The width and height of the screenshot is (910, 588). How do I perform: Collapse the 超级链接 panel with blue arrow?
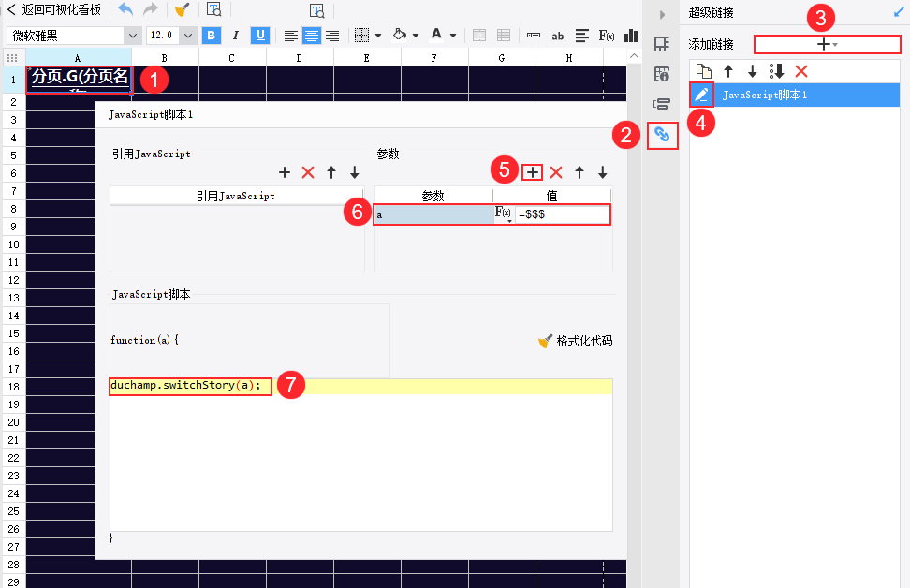click(x=899, y=11)
